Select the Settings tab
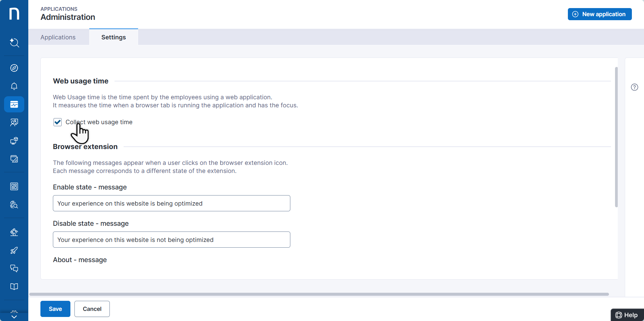 click(x=114, y=37)
